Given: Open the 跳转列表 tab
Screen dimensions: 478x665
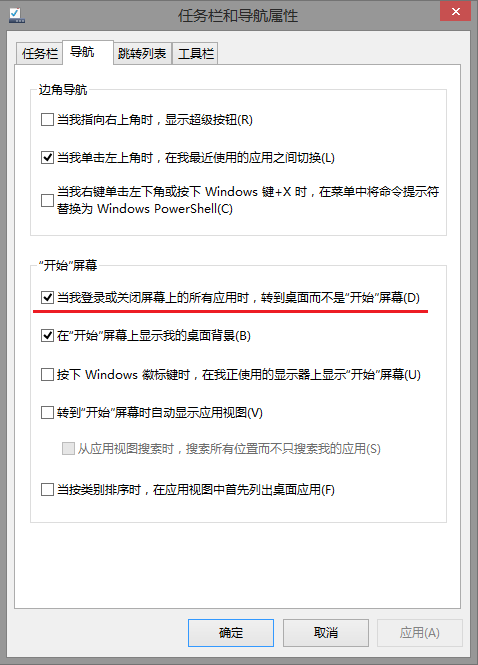Looking at the screenshot, I should click(x=142, y=53).
